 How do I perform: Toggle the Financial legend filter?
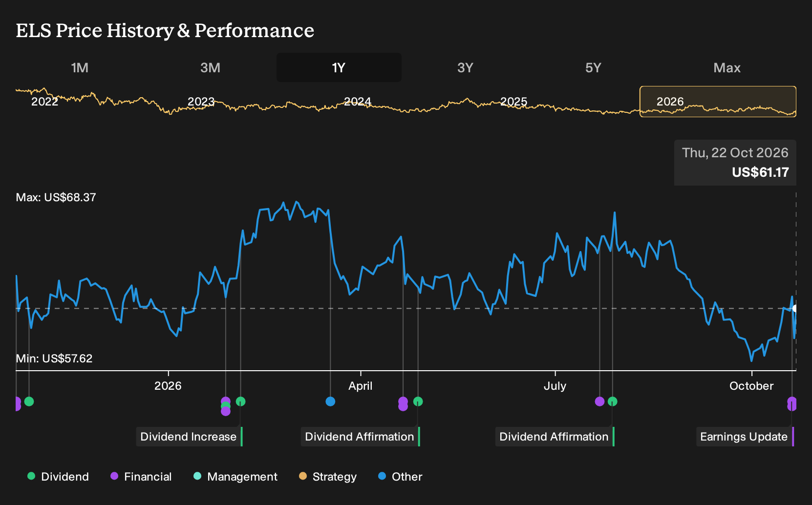coord(141,477)
